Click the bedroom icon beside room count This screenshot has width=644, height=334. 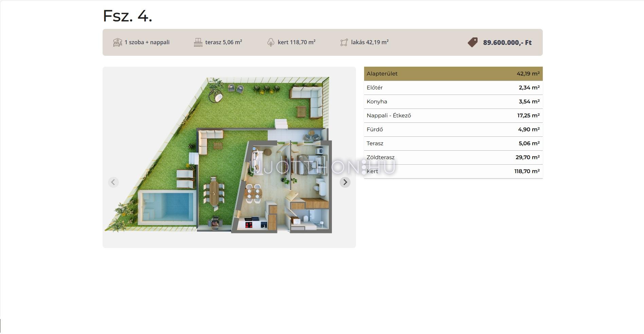pyautogui.click(x=118, y=43)
